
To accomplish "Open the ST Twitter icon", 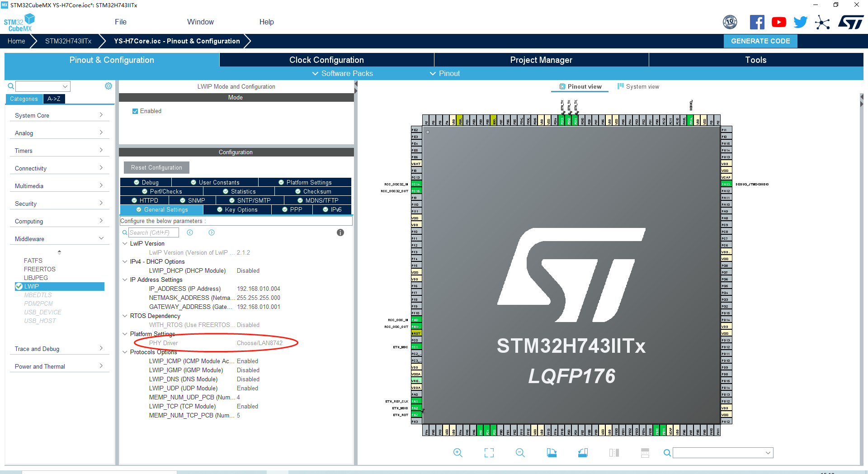I will pyautogui.click(x=800, y=22).
